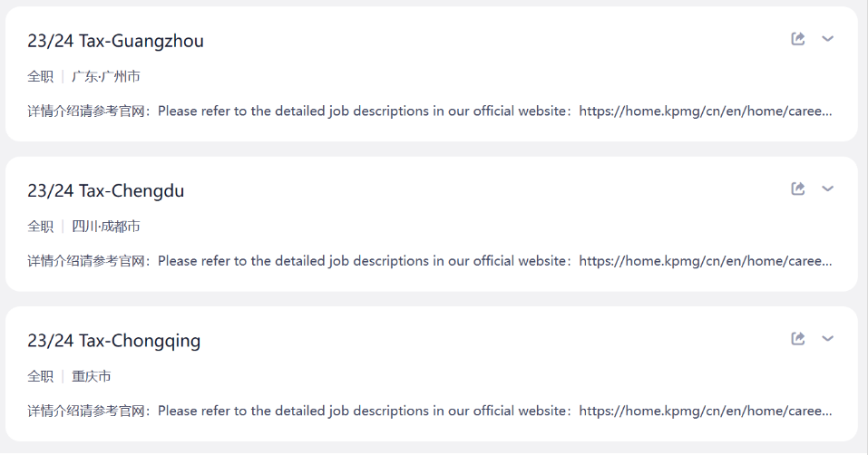This screenshot has width=868, height=455.
Task: Expand the Tax-Chengdu job details chevron
Action: click(827, 189)
